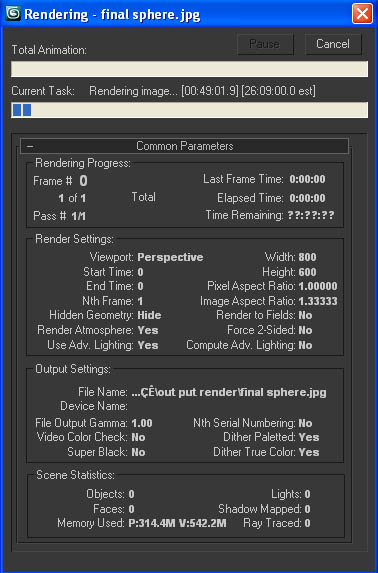
Task: Click the Cancel button to stop rendering
Action: click(333, 44)
